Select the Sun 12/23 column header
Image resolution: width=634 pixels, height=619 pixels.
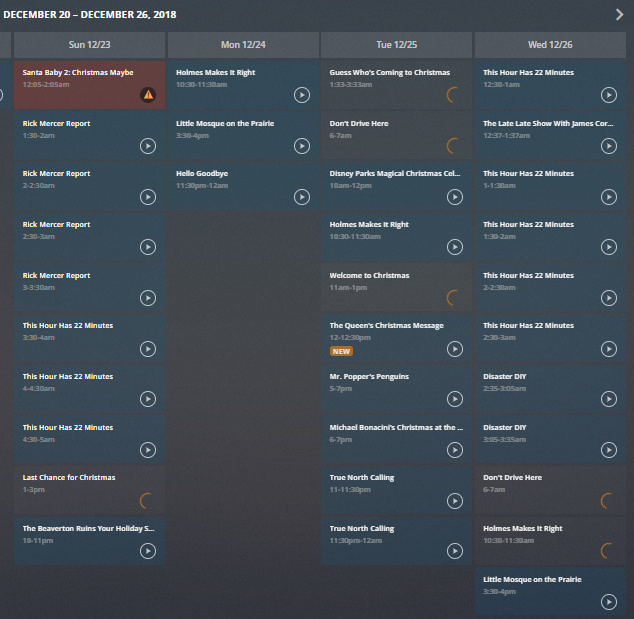click(89, 45)
